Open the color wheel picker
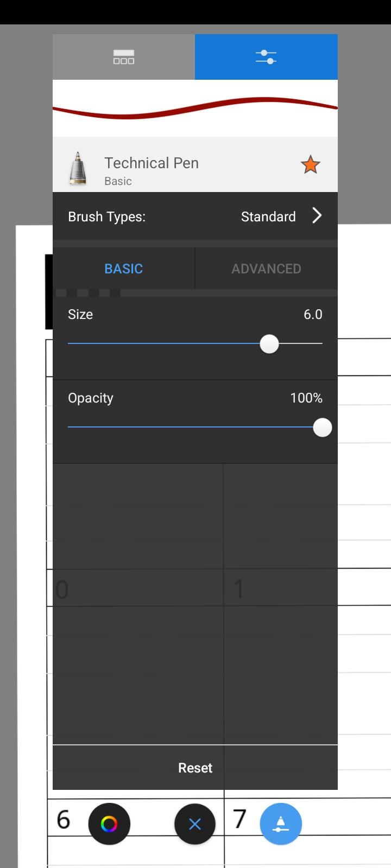 [x=109, y=824]
